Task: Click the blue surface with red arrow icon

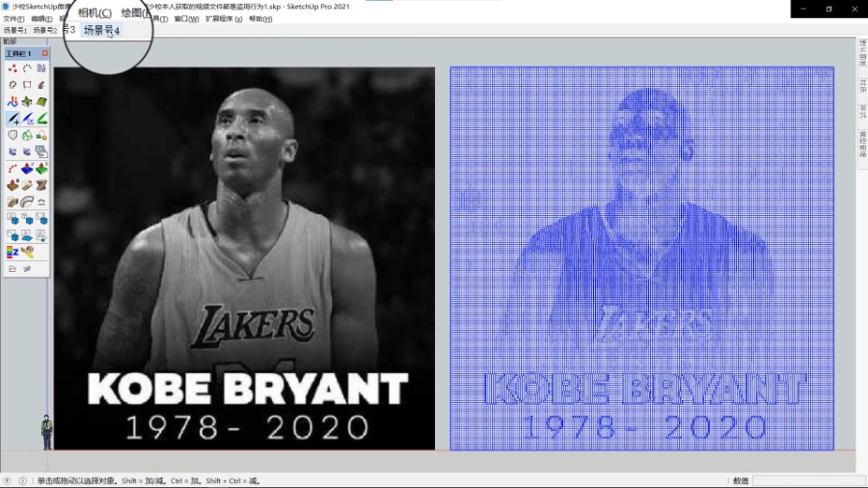Action: (27, 168)
